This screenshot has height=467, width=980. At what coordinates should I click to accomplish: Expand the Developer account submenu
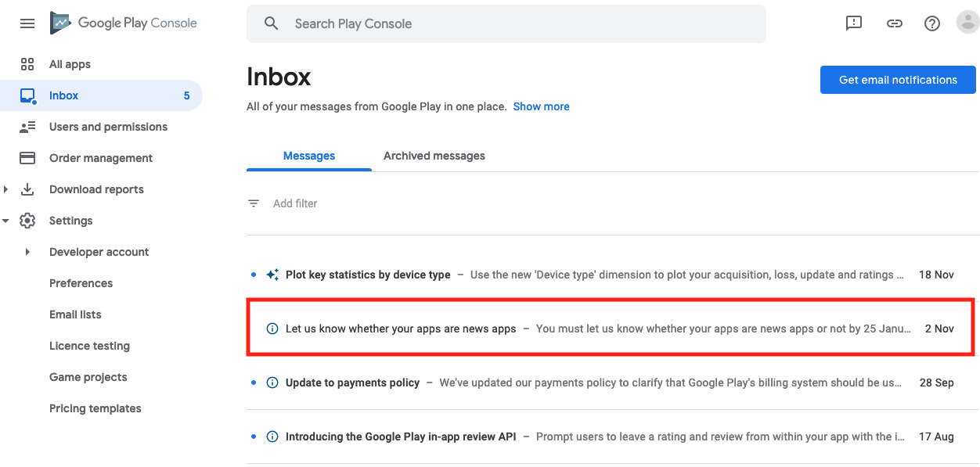[x=27, y=252]
